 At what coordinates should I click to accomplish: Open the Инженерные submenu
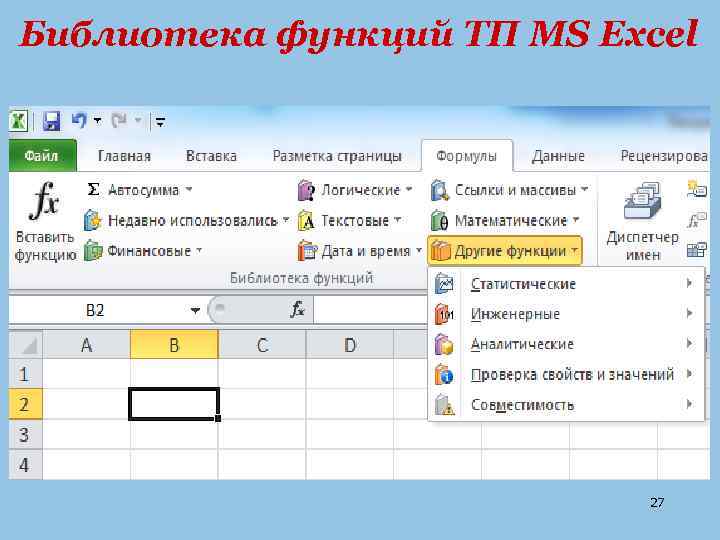coord(566,314)
